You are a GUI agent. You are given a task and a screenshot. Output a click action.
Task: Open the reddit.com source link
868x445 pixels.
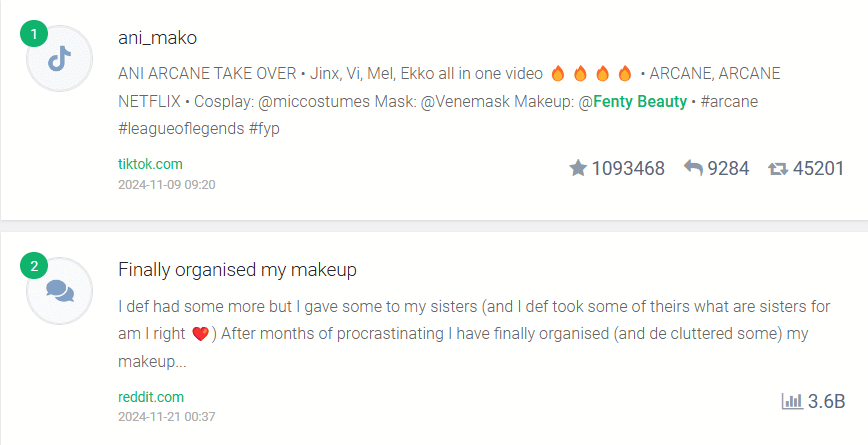coord(151,397)
